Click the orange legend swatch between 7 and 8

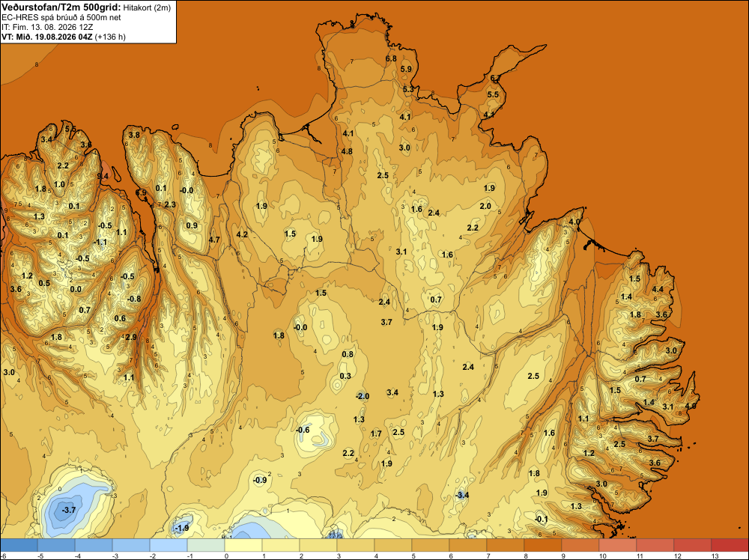coord(506,545)
